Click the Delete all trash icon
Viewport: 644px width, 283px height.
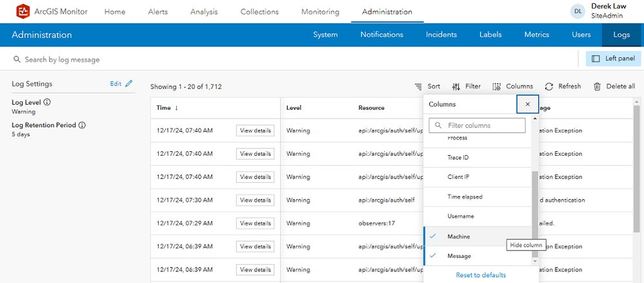pos(598,87)
